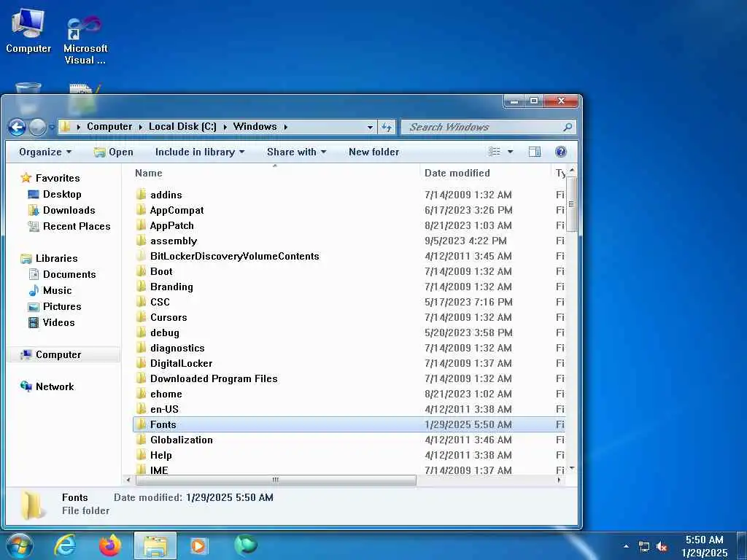747x560 pixels.
Task: Open the Include in library dropdown
Action: (x=200, y=152)
